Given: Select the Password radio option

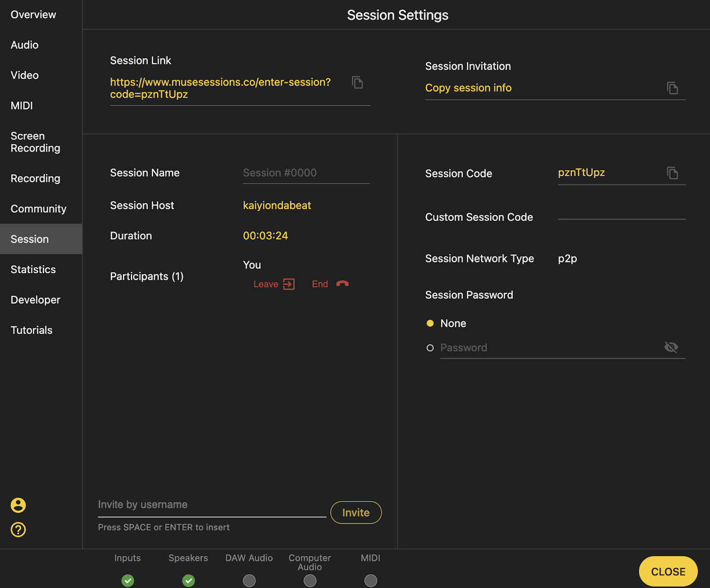Looking at the screenshot, I should pos(430,348).
